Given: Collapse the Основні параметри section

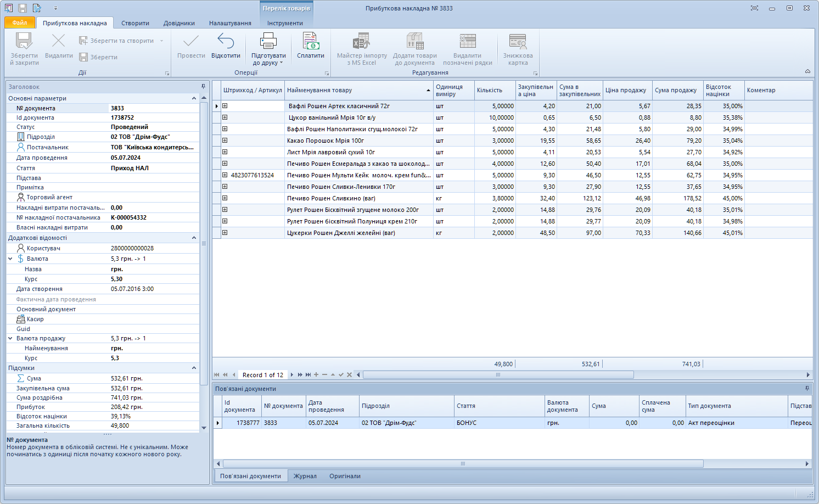Looking at the screenshot, I should 194,98.
